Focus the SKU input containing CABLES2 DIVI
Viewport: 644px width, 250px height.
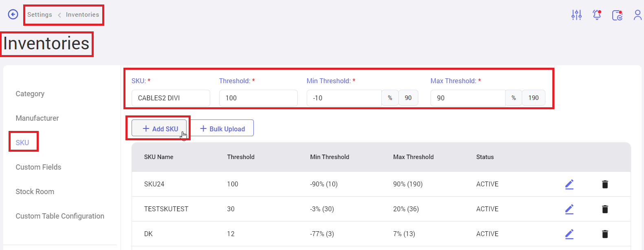[171, 98]
